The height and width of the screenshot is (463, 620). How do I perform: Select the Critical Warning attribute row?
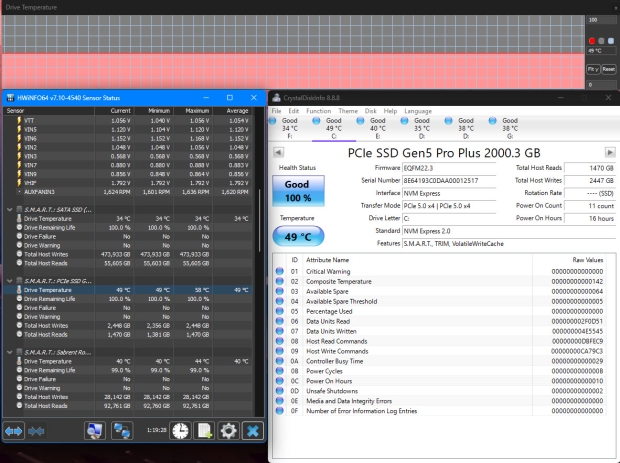point(439,272)
